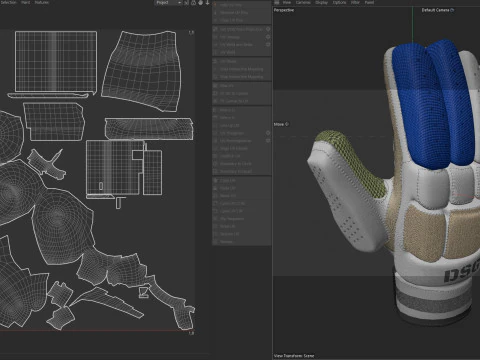Click the icon left of the viewport View menu
480x360 pixels.
(277, 2)
